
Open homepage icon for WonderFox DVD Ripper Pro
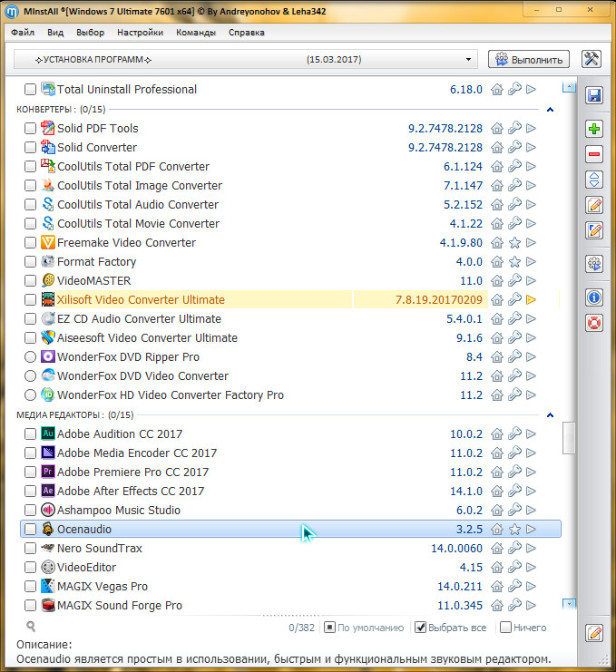pyautogui.click(x=497, y=356)
